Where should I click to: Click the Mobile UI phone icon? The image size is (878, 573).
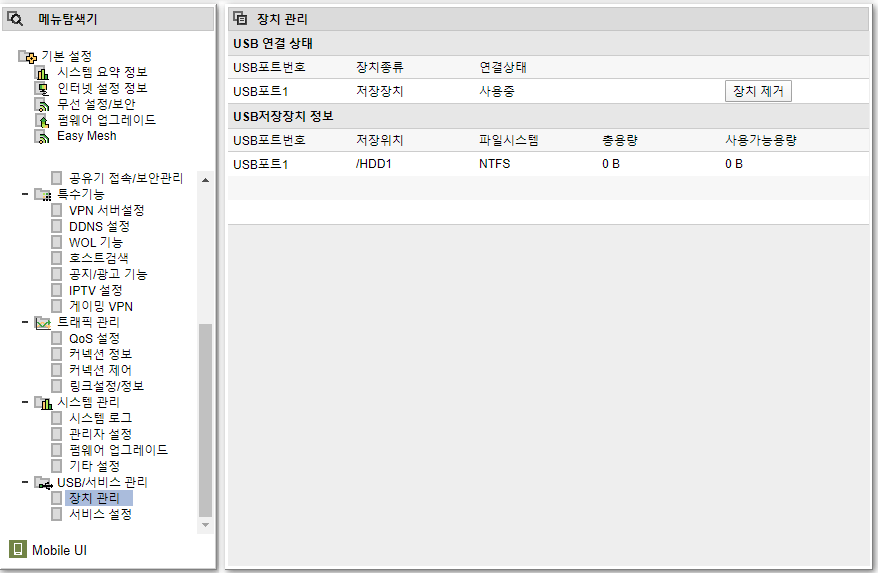point(18,549)
